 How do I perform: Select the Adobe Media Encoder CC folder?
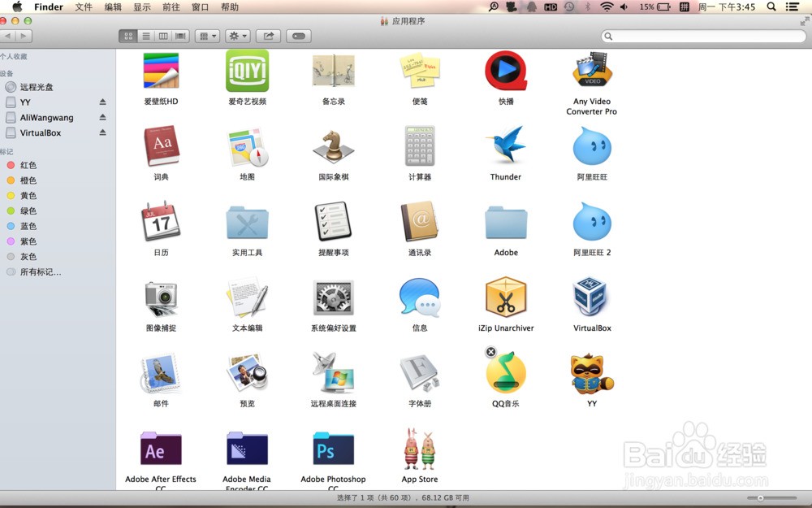click(x=247, y=449)
